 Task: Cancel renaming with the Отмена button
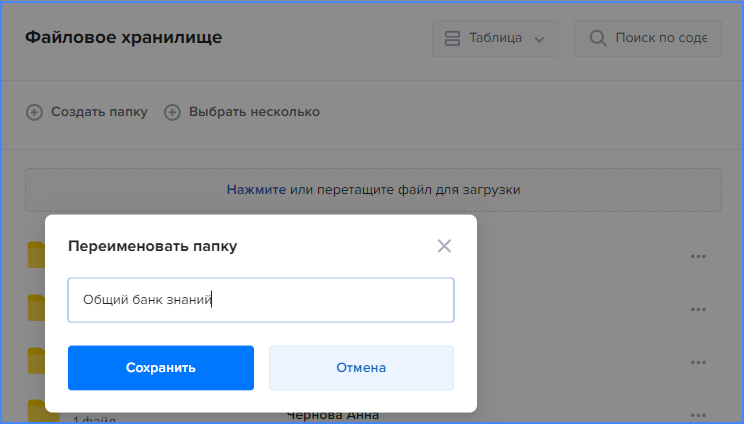(361, 368)
